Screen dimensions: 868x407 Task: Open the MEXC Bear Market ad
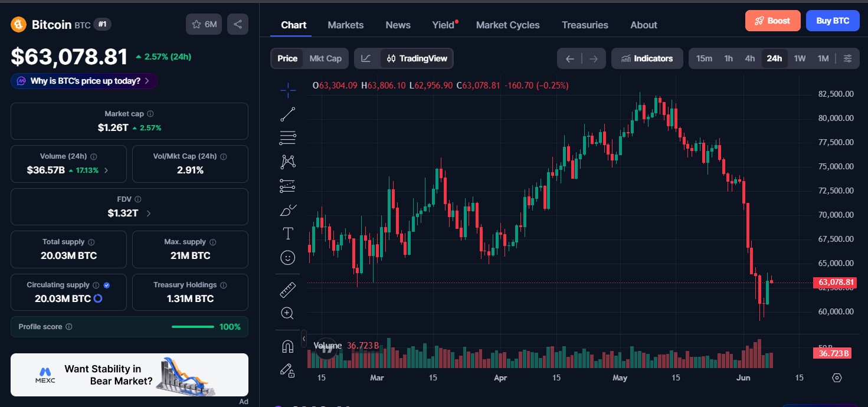(x=129, y=375)
